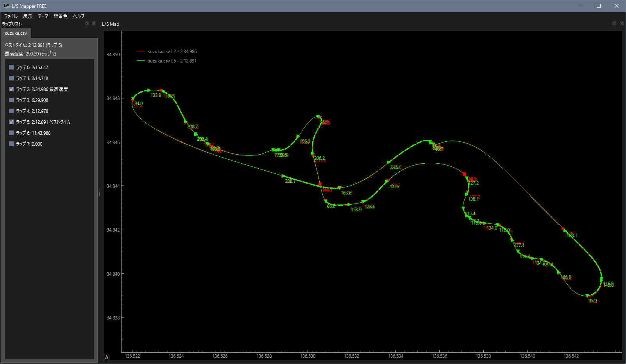Float the ラップリスト panel
This screenshot has width=626, height=364.
coord(87,24)
